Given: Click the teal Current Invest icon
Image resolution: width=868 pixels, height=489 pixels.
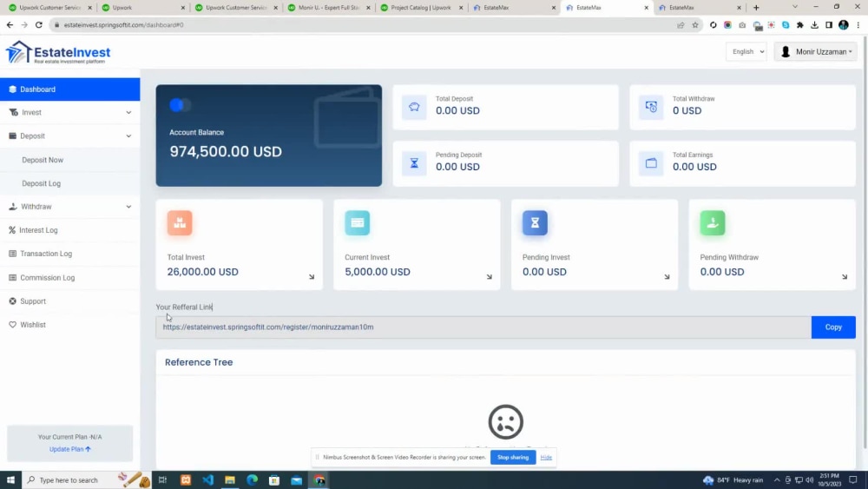Looking at the screenshot, I should point(357,222).
